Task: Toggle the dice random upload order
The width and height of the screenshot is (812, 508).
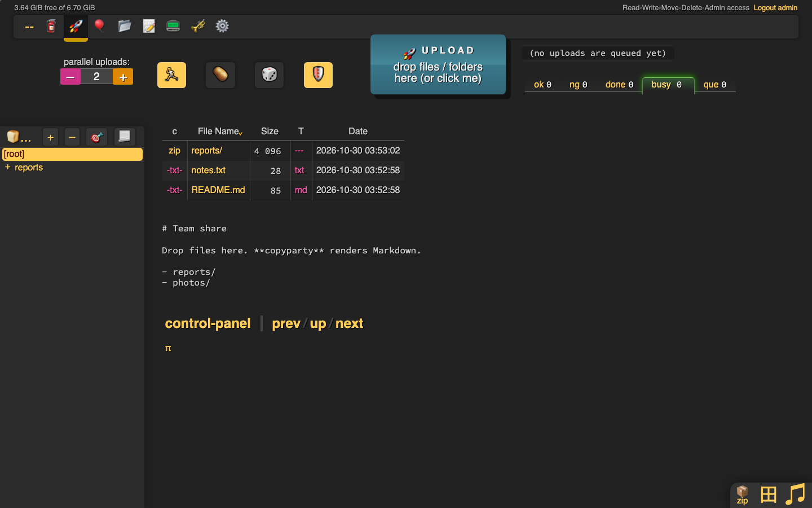Action: click(x=270, y=75)
